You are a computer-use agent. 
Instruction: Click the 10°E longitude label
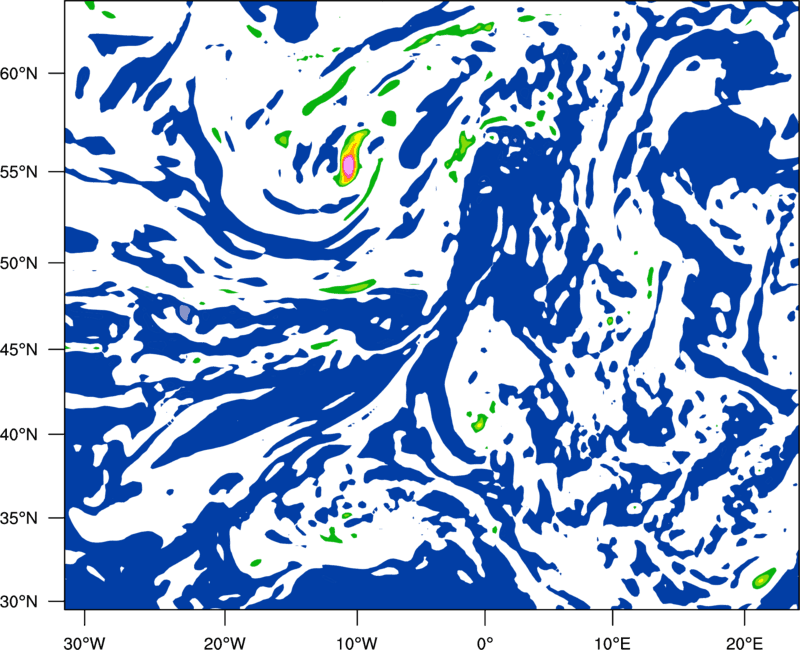pyautogui.click(x=612, y=643)
